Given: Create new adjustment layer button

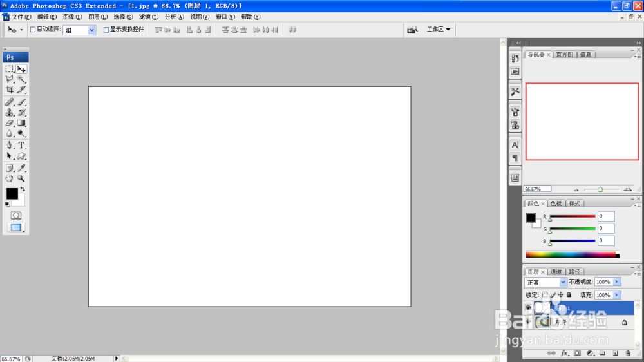Looking at the screenshot, I should tap(590, 353).
